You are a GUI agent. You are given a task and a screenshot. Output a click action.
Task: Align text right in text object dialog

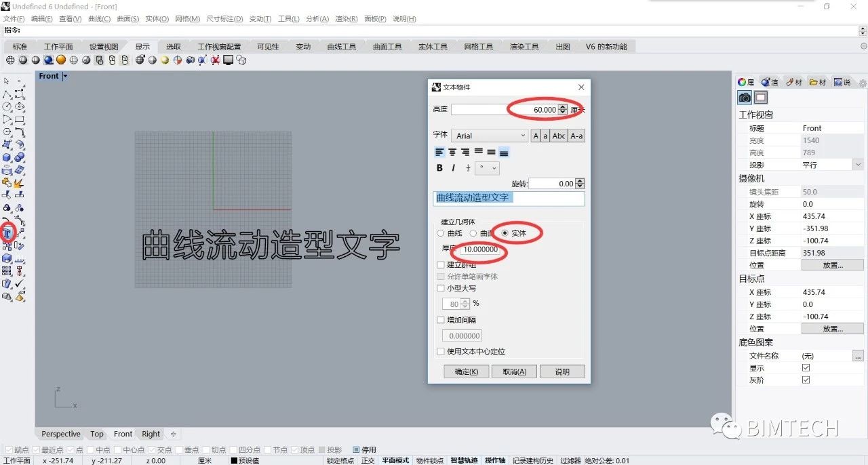(465, 153)
